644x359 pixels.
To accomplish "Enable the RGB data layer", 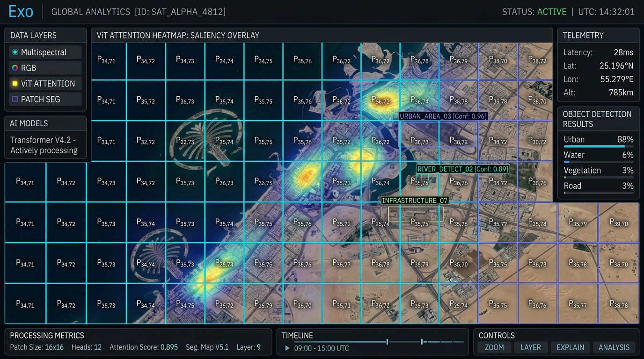I will (45, 68).
